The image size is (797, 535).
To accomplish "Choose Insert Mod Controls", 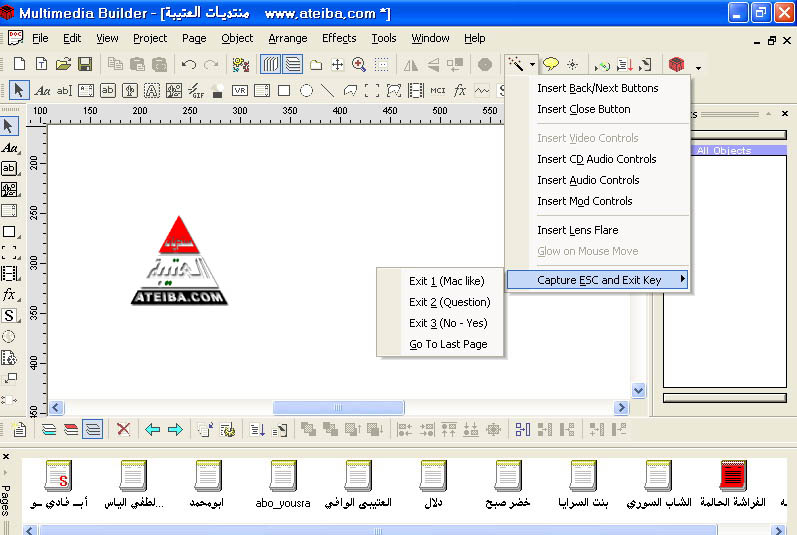I will [585, 201].
